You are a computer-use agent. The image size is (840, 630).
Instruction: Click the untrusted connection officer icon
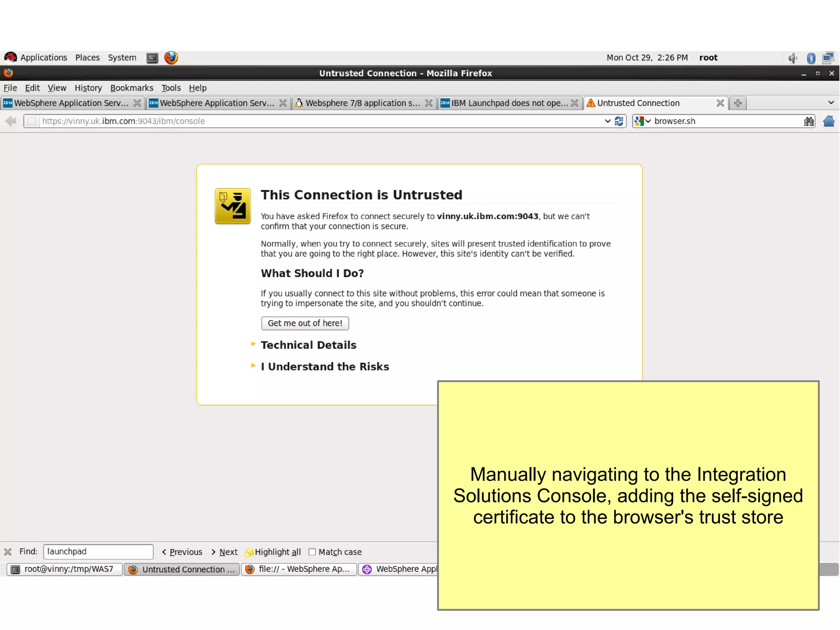pos(233,206)
